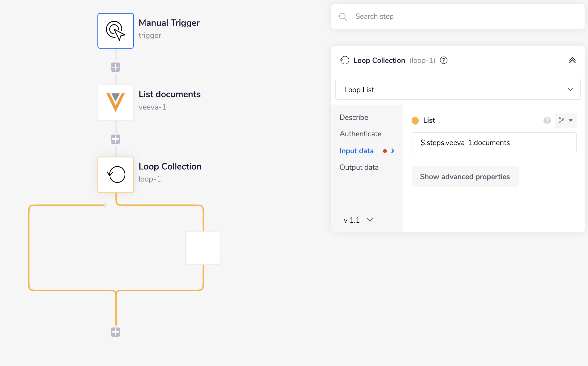
Task: Select the Manual Trigger step icon
Action: point(116,31)
